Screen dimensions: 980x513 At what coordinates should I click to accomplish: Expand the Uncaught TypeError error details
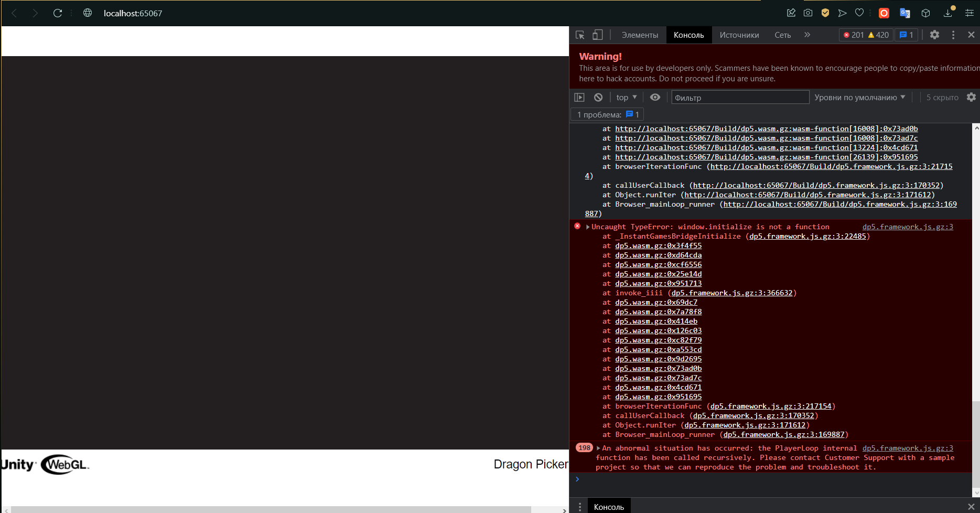coord(587,227)
